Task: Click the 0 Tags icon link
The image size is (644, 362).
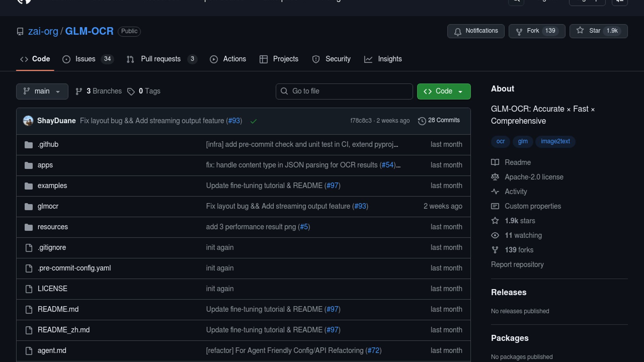Action: [131, 92]
